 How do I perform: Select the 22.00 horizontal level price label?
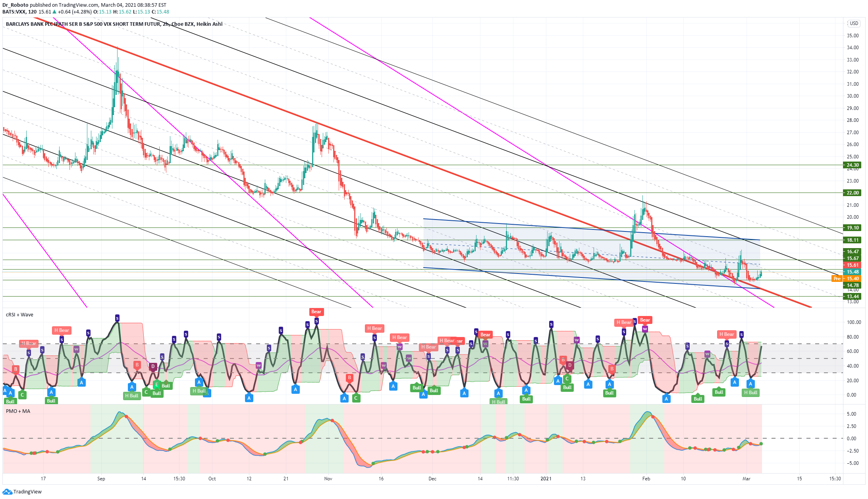tap(852, 193)
